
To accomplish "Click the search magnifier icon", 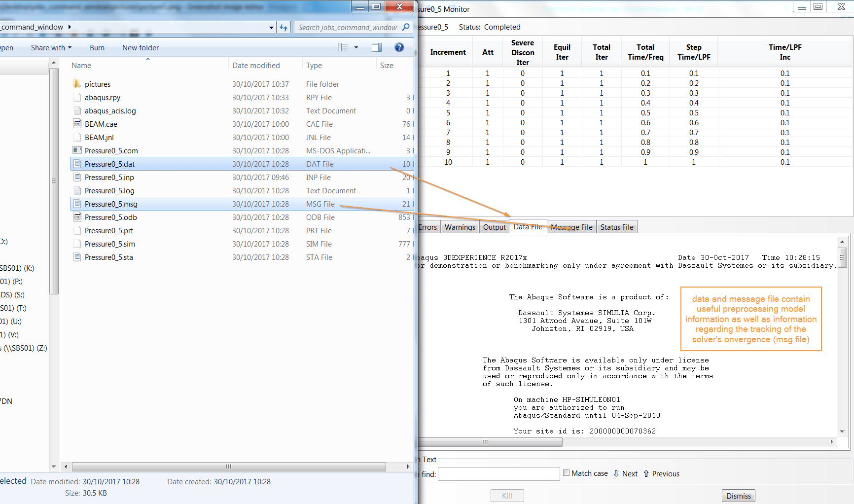I will click(406, 27).
